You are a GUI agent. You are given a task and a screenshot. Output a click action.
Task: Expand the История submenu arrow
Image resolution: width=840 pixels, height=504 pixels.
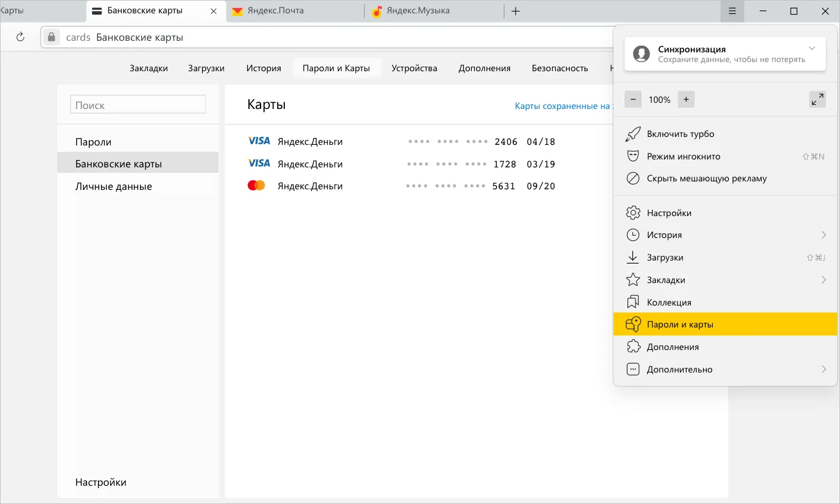[824, 235]
